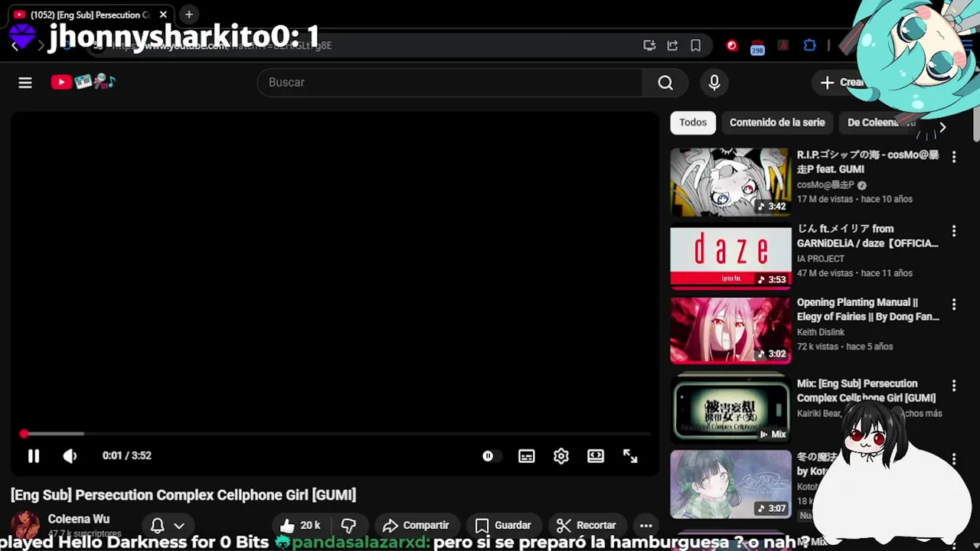Open the YouTube hamburger guide menu

(x=25, y=83)
